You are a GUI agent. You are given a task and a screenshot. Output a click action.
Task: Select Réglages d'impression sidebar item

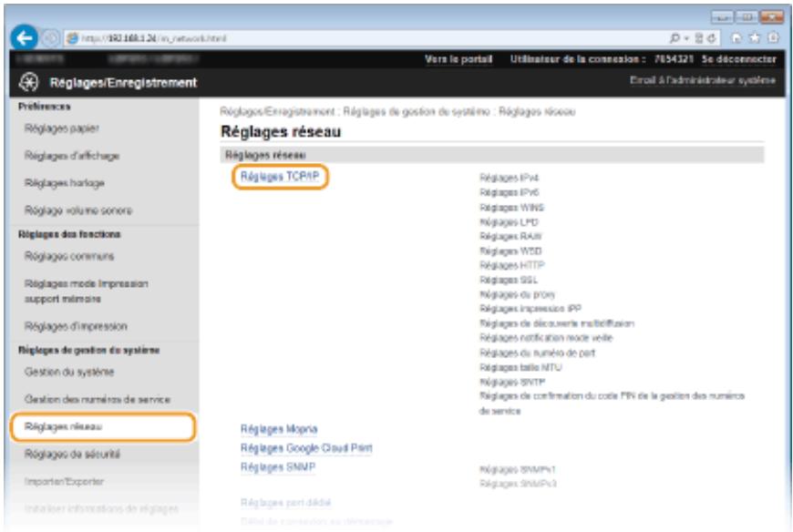pos(76,326)
